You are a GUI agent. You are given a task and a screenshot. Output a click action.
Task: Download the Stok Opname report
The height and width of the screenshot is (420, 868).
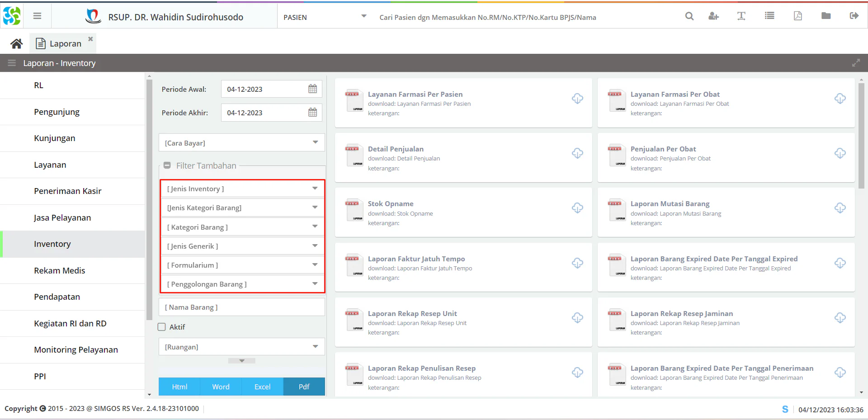[x=577, y=208]
